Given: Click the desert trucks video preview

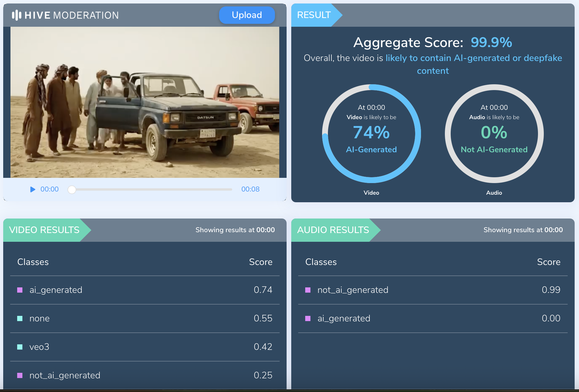Looking at the screenshot, I should tap(145, 102).
